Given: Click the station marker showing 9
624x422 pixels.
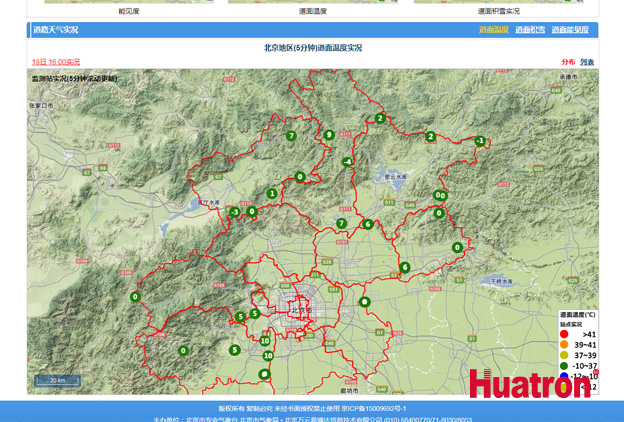Looking at the screenshot, I should point(329,135).
